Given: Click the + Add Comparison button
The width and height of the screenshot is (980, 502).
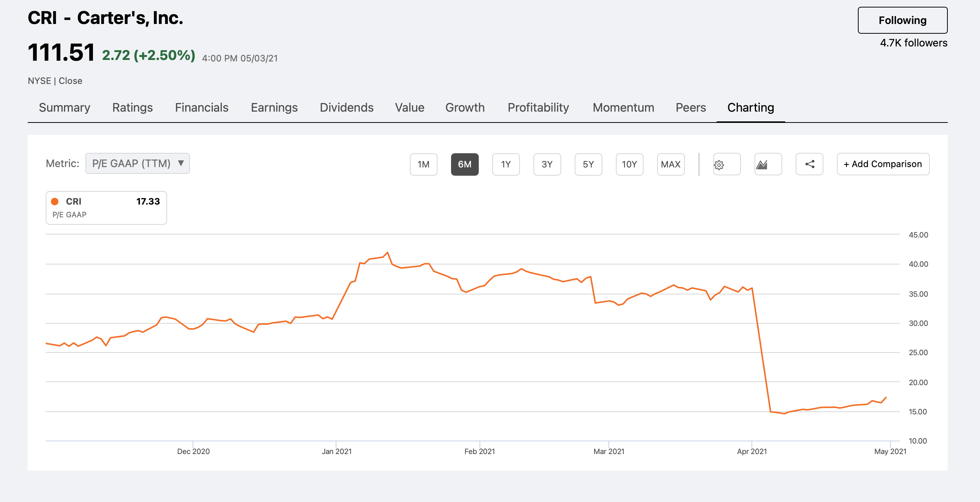Looking at the screenshot, I should [883, 164].
